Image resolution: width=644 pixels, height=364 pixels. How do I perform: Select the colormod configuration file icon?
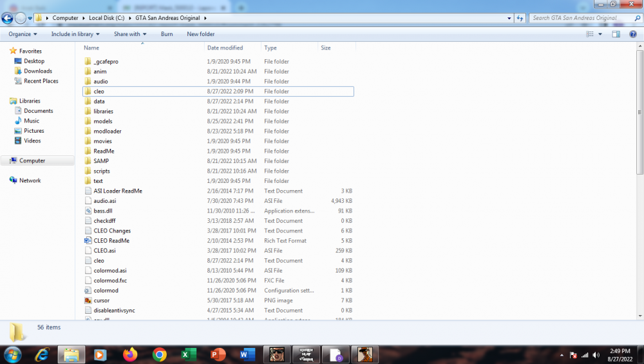click(88, 291)
